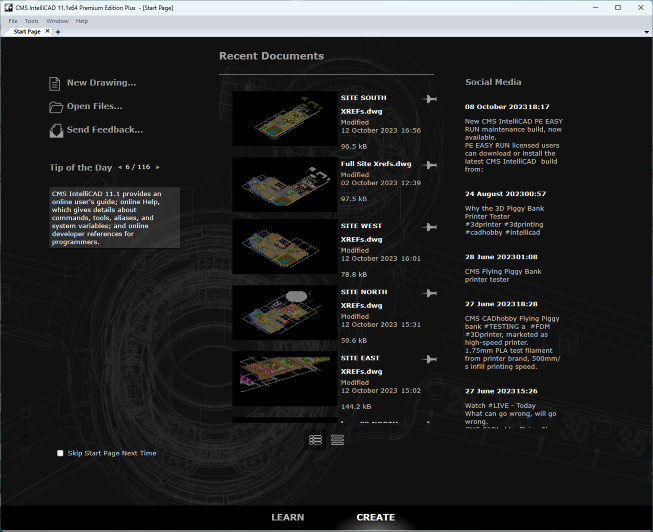
Task: Show previous Tip of the Day
Action: (x=120, y=167)
